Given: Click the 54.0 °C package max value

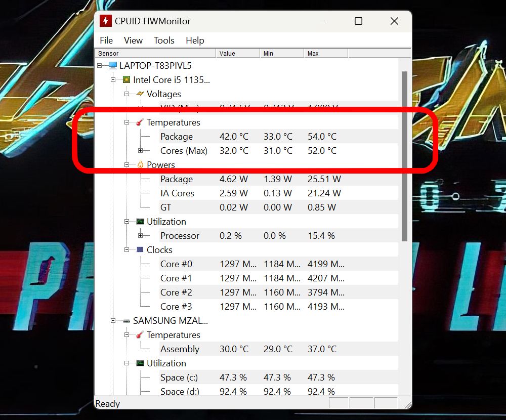Looking at the screenshot, I should pos(322,137).
